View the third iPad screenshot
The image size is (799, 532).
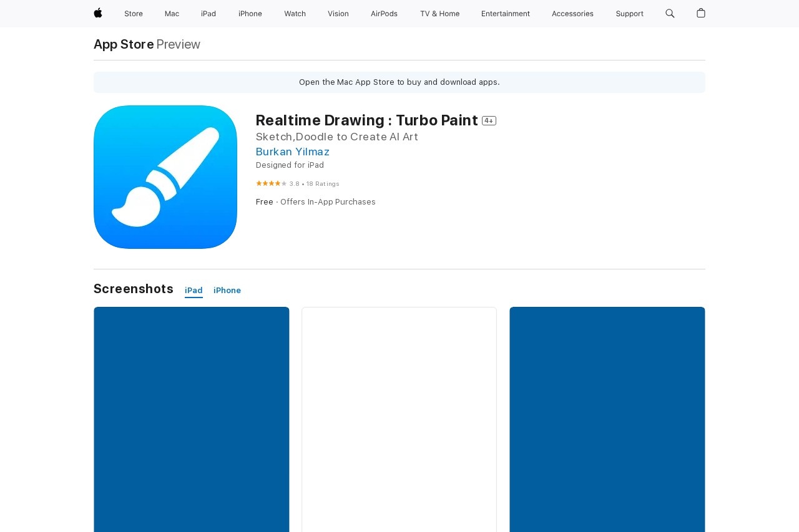(x=607, y=419)
